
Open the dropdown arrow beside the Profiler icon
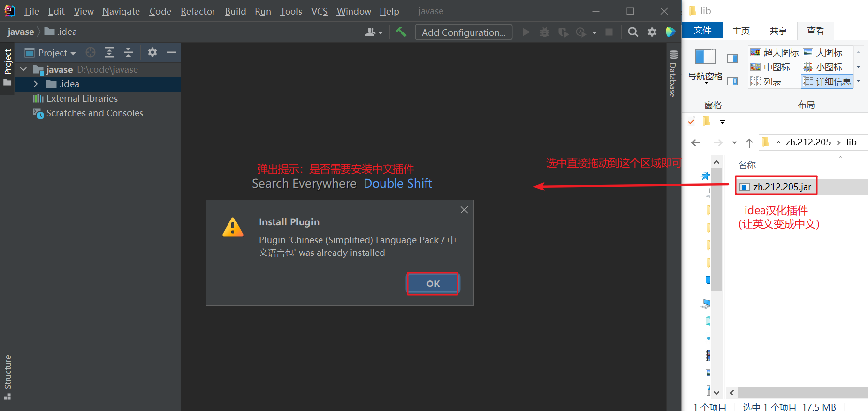click(594, 32)
